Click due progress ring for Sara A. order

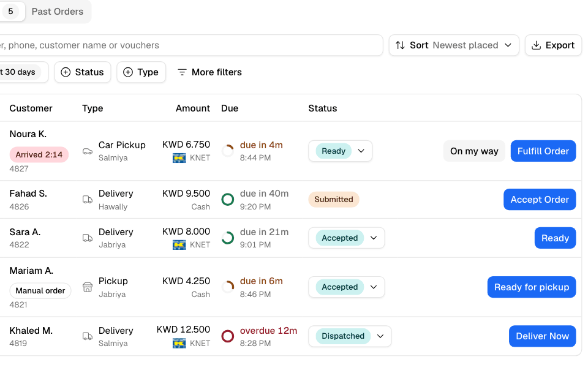pos(228,238)
